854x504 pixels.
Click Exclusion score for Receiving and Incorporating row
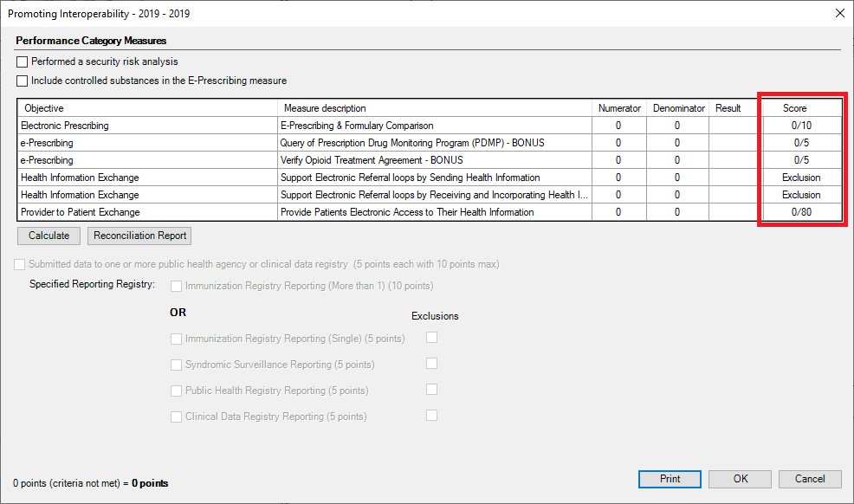(802, 195)
